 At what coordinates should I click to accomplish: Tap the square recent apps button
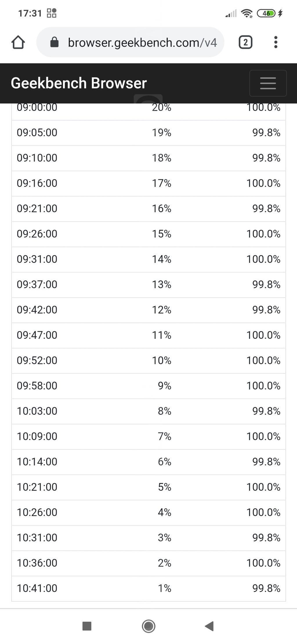(87, 626)
